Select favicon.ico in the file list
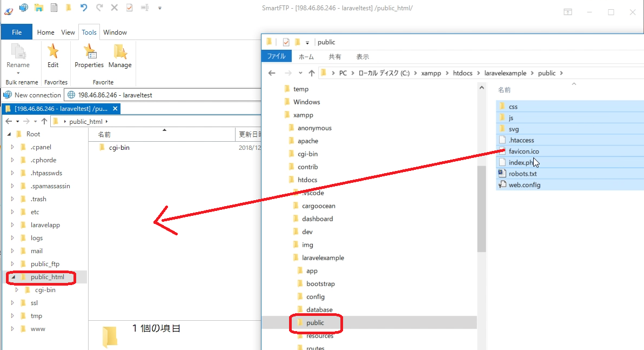The image size is (644, 350). pos(524,151)
